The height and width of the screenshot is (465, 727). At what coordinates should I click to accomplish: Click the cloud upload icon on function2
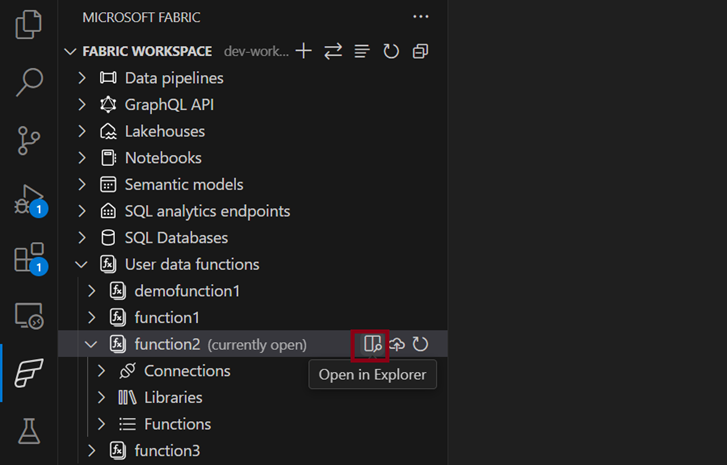(397, 344)
